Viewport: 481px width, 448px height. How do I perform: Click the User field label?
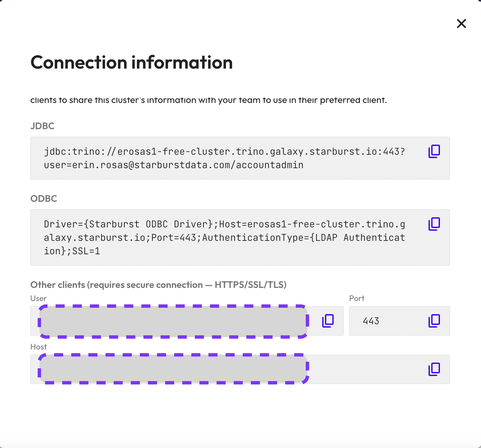[38, 298]
